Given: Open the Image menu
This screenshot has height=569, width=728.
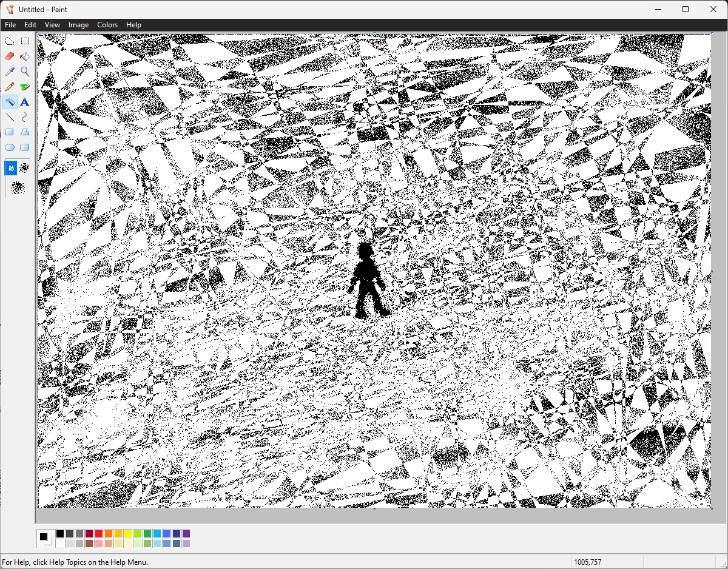Looking at the screenshot, I should tap(78, 25).
